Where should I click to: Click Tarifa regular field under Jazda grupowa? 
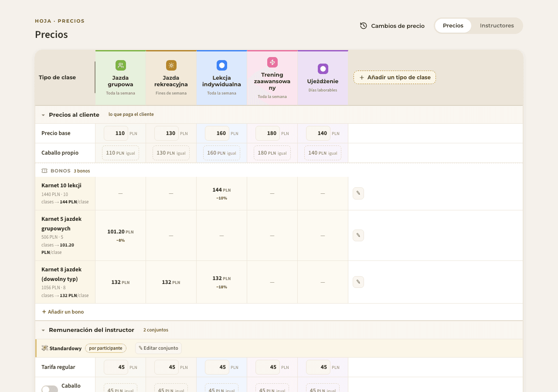pyautogui.click(x=116, y=367)
